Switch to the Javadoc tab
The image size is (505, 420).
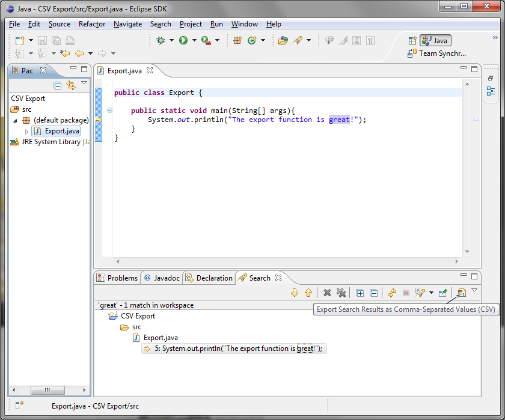(x=162, y=278)
